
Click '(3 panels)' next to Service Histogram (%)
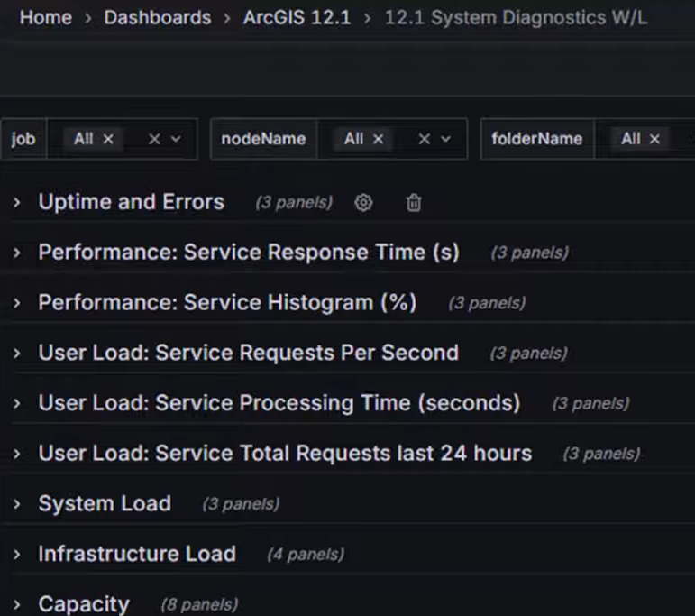coord(487,303)
